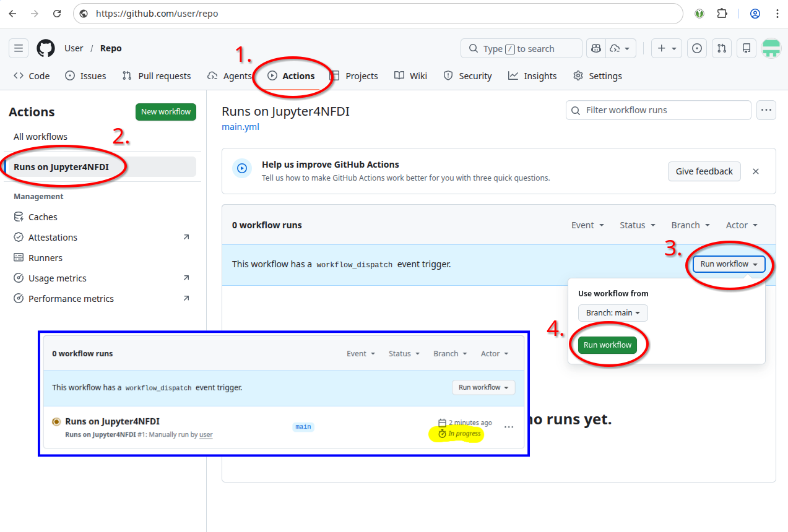Open the main.yml workflow file link

pyautogui.click(x=240, y=126)
